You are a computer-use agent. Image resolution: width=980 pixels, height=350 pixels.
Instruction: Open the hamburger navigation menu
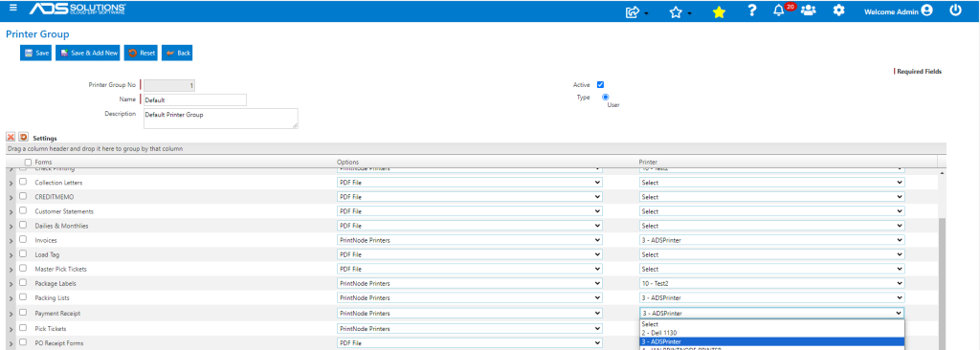13,8
